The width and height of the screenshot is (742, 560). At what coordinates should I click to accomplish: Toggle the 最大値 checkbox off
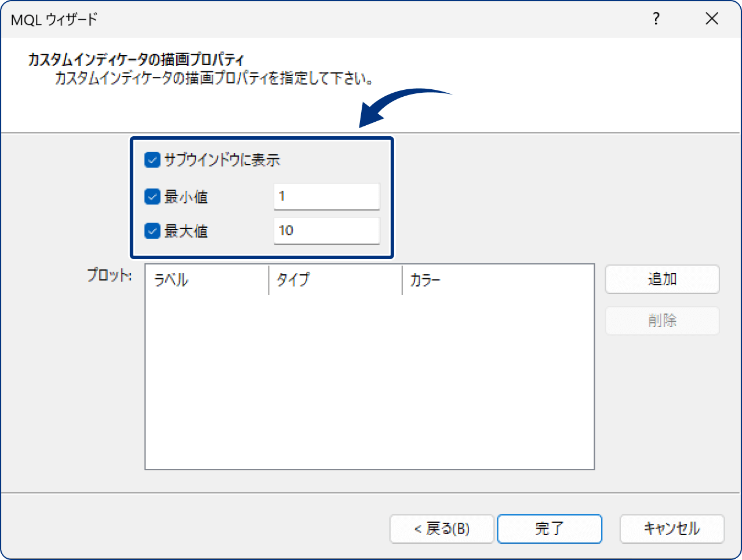click(x=152, y=231)
